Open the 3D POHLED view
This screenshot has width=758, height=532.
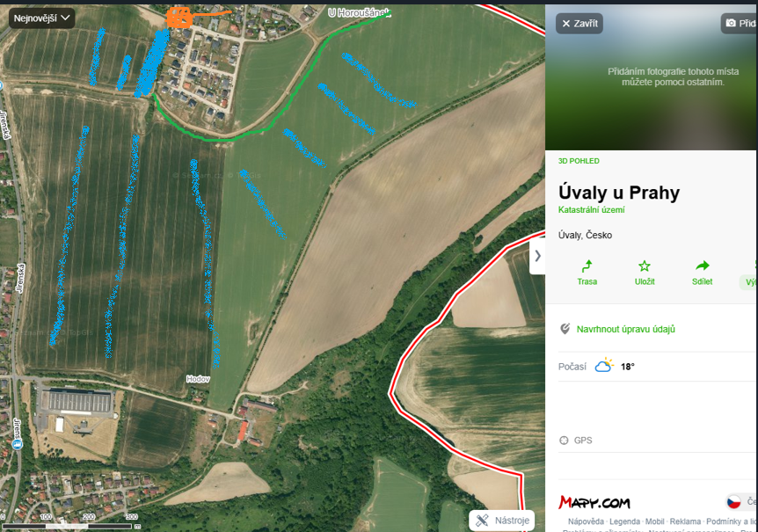(x=579, y=161)
